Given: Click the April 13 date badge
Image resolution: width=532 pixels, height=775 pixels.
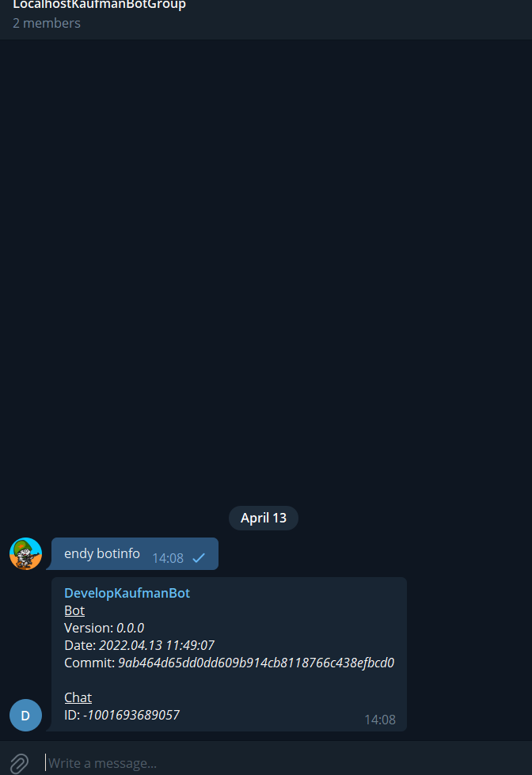Looking at the screenshot, I should pos(264,518).
